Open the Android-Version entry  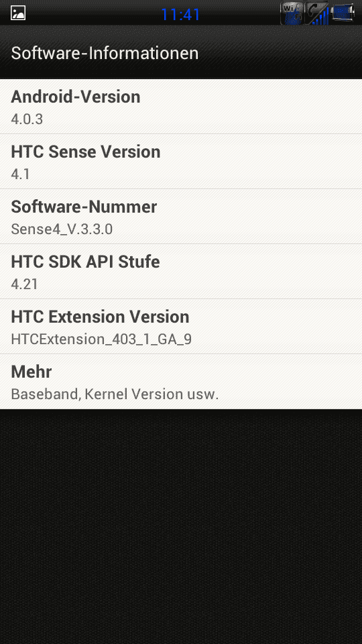coord(181,107)
